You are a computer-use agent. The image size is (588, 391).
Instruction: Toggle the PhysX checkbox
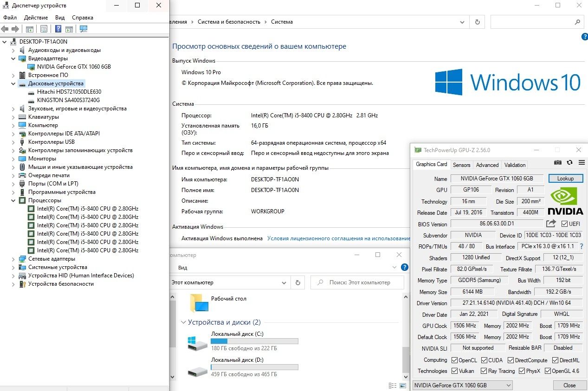pyautogui.click(x=522, y=371)
